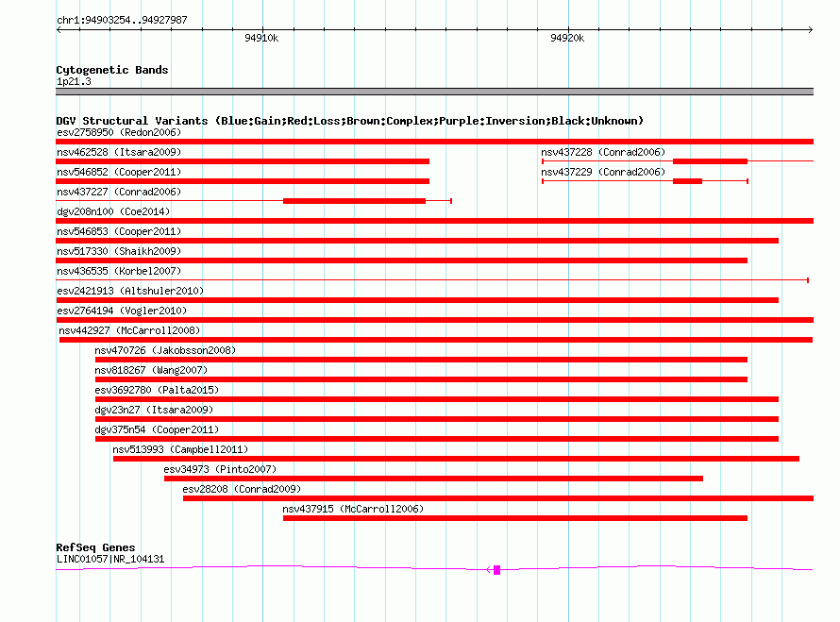Click the red bar for nsv437915
840x622 pixels.
click(x=514, y=518)
